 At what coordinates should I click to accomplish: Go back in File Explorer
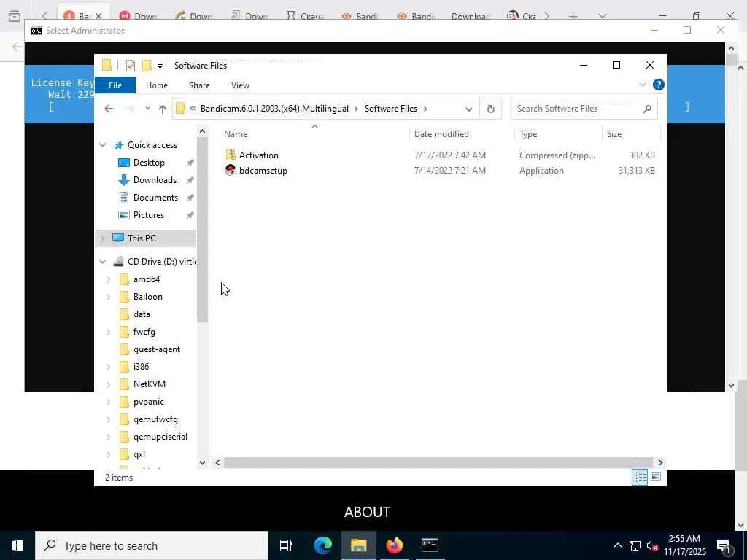pyautogui.click(x=109, y=109)
